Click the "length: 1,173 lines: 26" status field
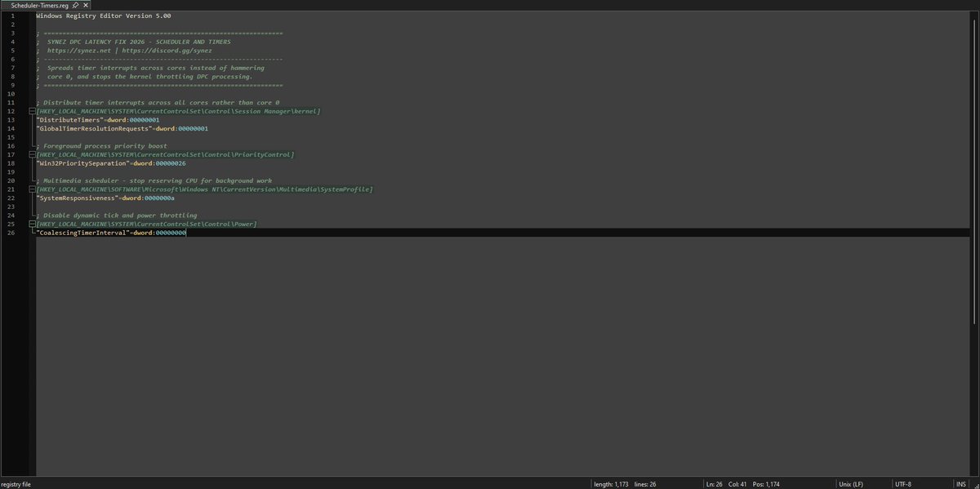This screenshot has width=980, height=489. pyautogui.click(x=647, y=484)
